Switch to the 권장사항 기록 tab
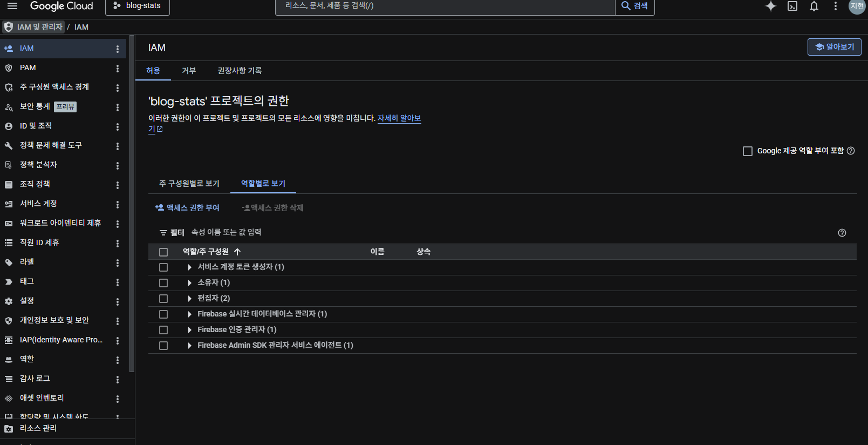The image size is (868, 445). coord(240,71)
